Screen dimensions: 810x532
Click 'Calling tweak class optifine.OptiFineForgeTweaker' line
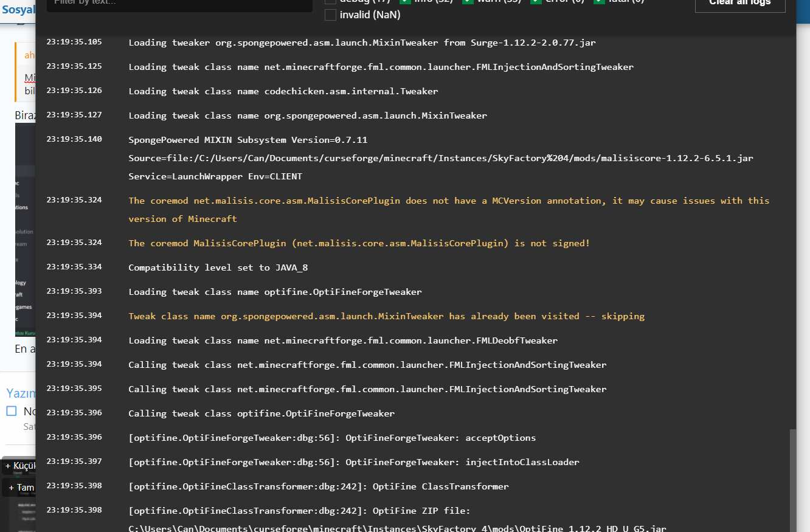click(x=261, y=413)
